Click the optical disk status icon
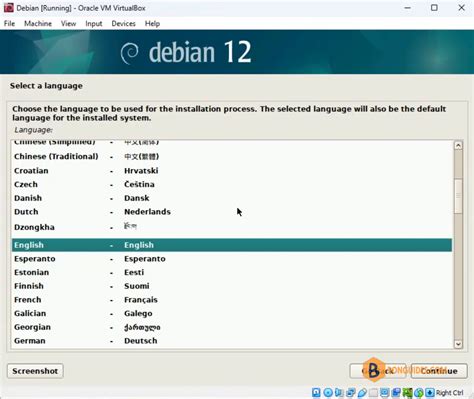 coord(328,393)
